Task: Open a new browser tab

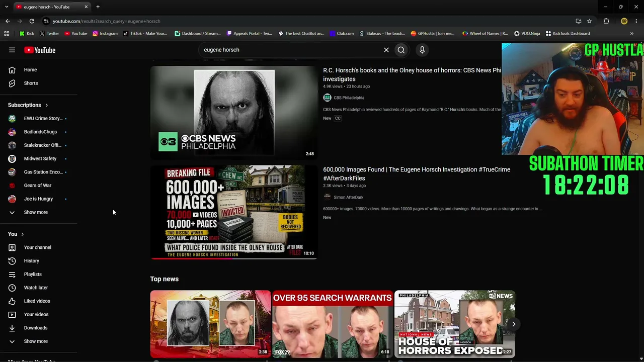Action: 98,7
